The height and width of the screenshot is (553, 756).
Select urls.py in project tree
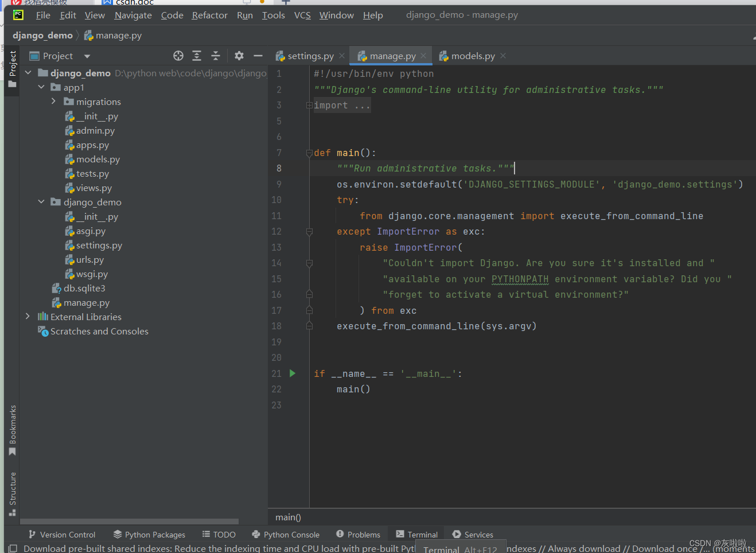[x=84, y=260]
